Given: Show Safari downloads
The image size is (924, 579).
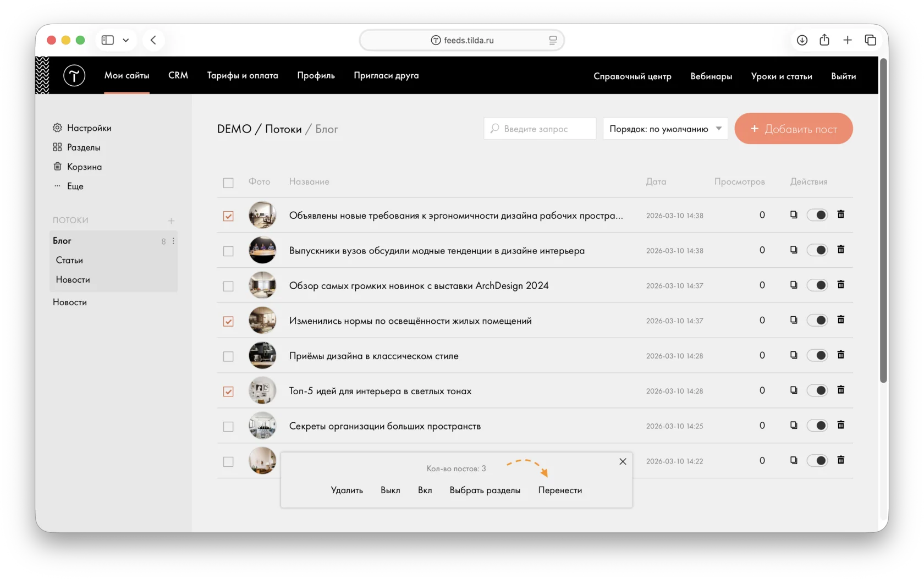Looking at the screenshot, I should pos(802,40).
